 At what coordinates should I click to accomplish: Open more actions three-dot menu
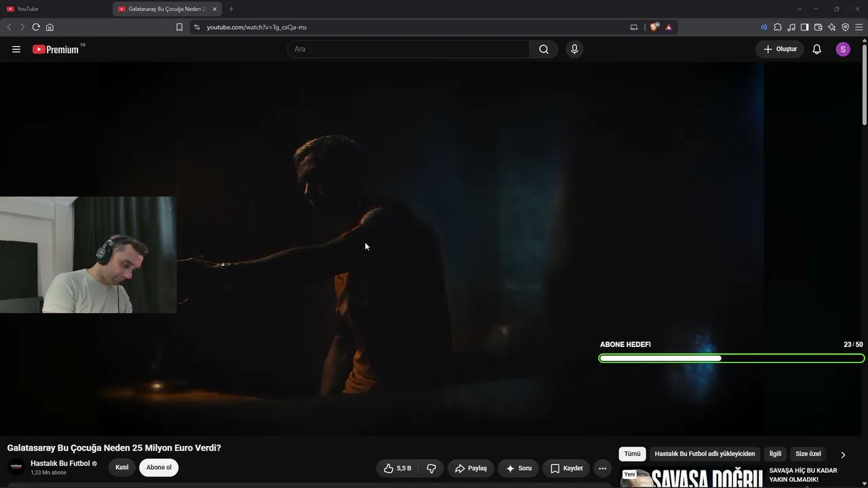pyautogui.click(x=602, y=468)
